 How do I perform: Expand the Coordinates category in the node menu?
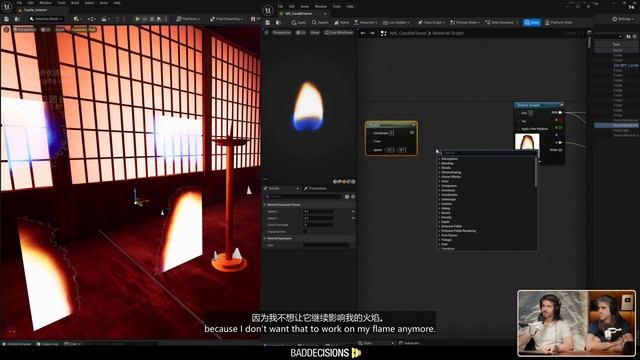click(449, 195)
